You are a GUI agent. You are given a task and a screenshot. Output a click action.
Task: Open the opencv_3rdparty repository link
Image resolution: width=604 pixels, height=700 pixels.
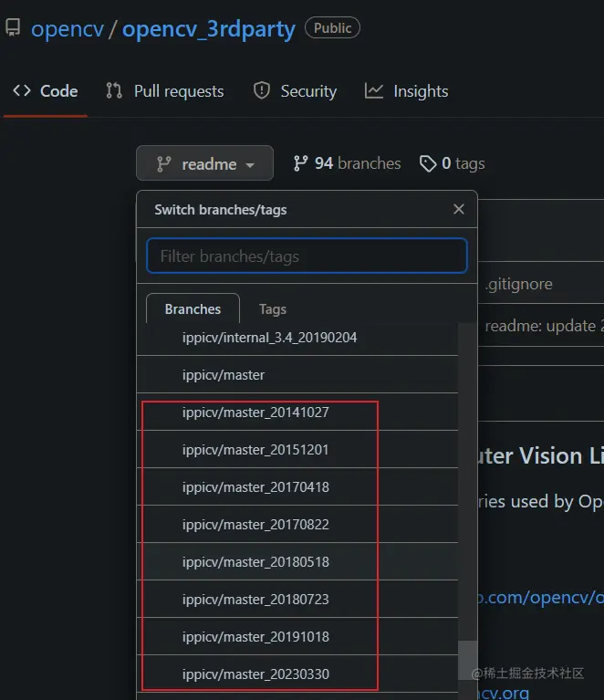click(x=208, y=29)
